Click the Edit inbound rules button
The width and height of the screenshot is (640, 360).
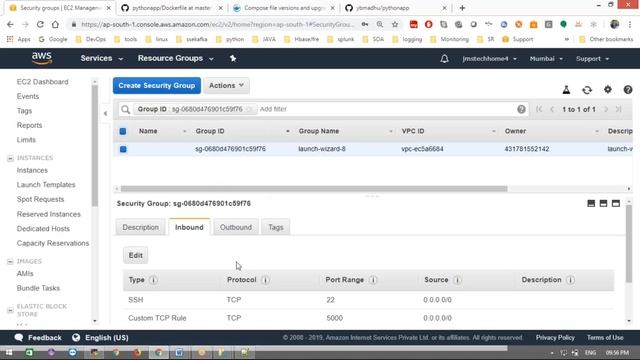tap(136, 256)
